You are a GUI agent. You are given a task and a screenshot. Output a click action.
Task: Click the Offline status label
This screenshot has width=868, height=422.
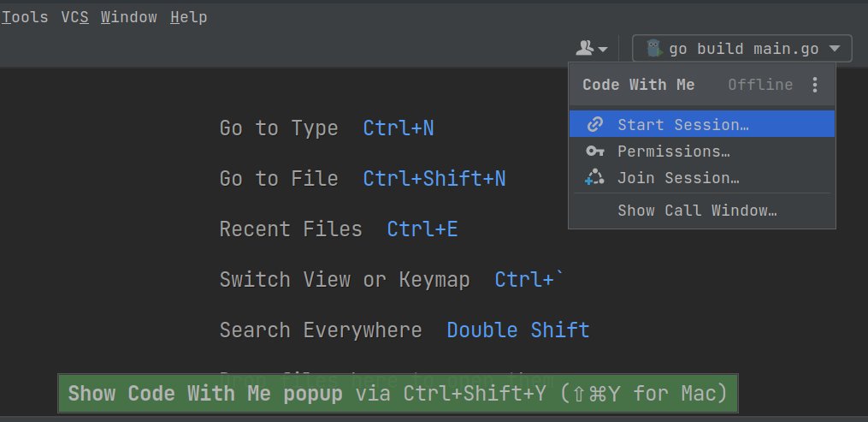(x=760, y=85)
